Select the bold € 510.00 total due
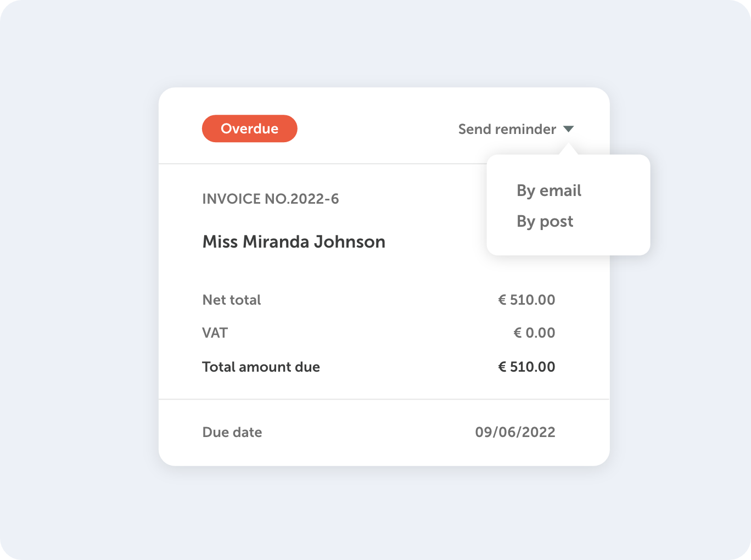The width and height of the screenshot is (751, 560). [x=526, y=367]
